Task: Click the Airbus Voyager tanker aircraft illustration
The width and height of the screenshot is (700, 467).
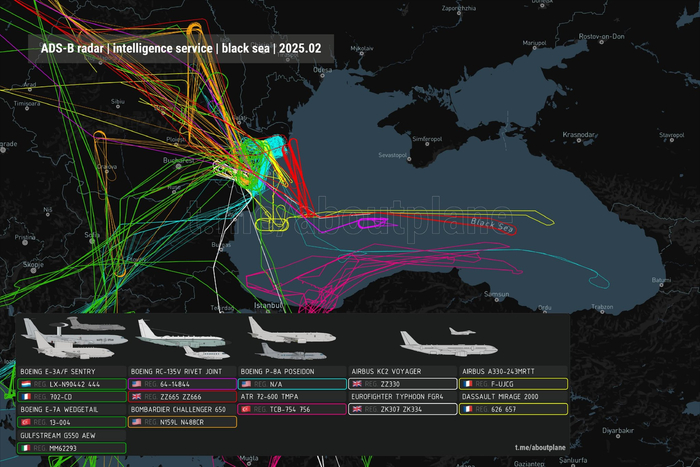Action: (449, 344)
